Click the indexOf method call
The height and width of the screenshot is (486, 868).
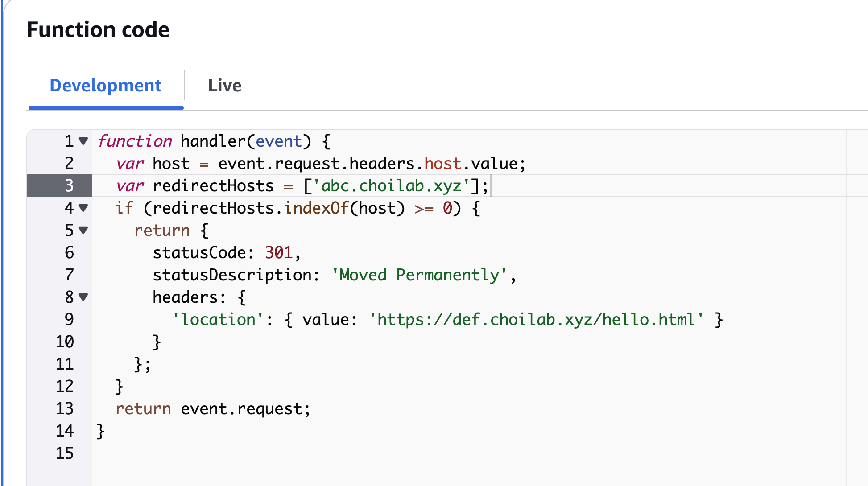click(316, 208)
